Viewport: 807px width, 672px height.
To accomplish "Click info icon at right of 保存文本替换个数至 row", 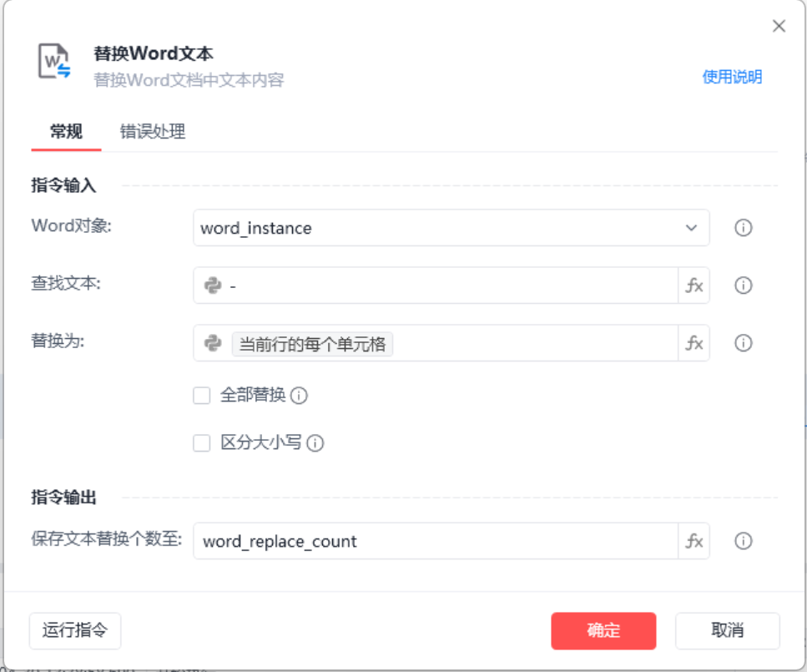I will (743, 541).
